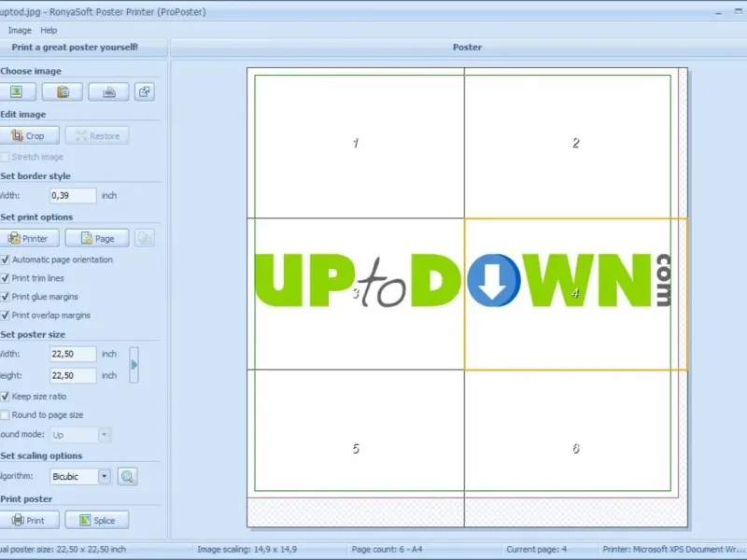Click the disabled Restore button
This screenshot has width=747, height=560.
[97, 135]
